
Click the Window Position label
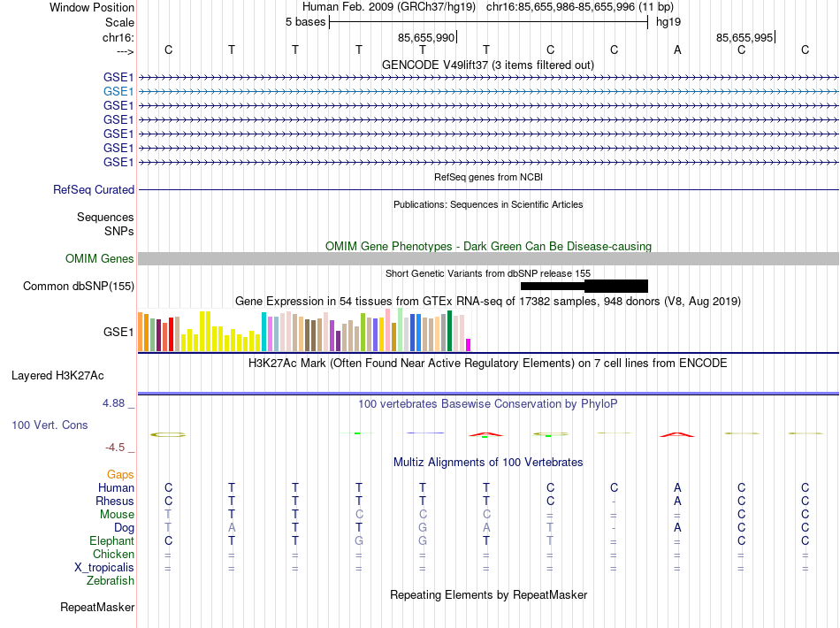(x=92, y=7)
